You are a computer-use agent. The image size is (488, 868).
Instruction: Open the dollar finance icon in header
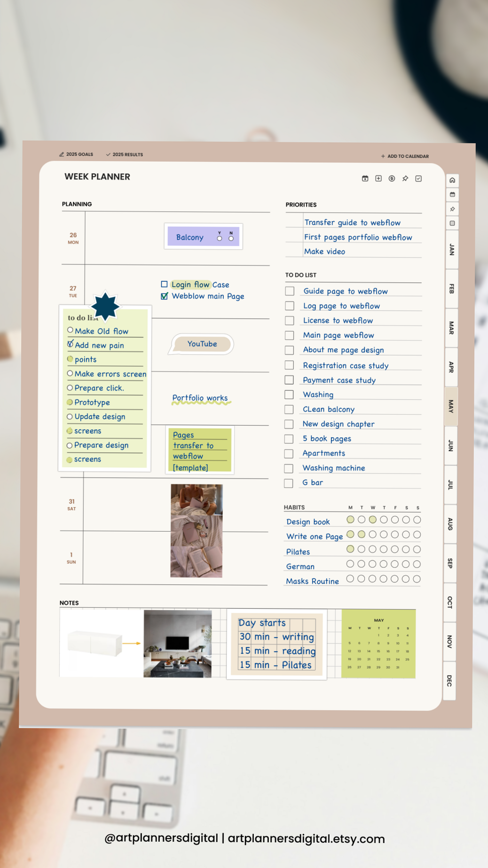click(392, 178)
